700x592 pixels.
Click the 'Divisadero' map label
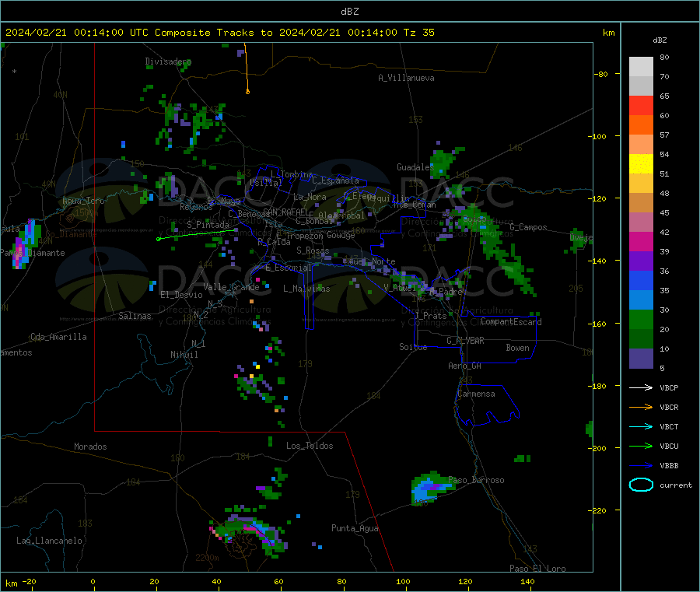168,61
